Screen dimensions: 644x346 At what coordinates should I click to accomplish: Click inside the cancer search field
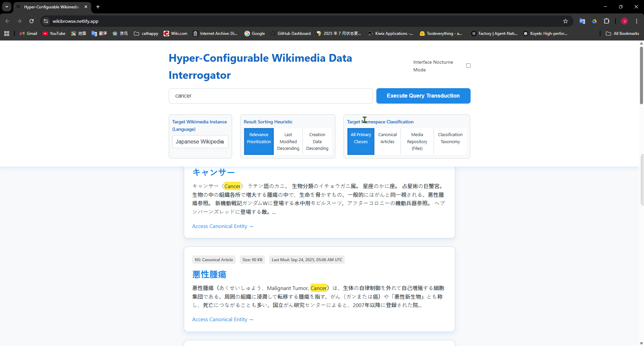[270, 96]
